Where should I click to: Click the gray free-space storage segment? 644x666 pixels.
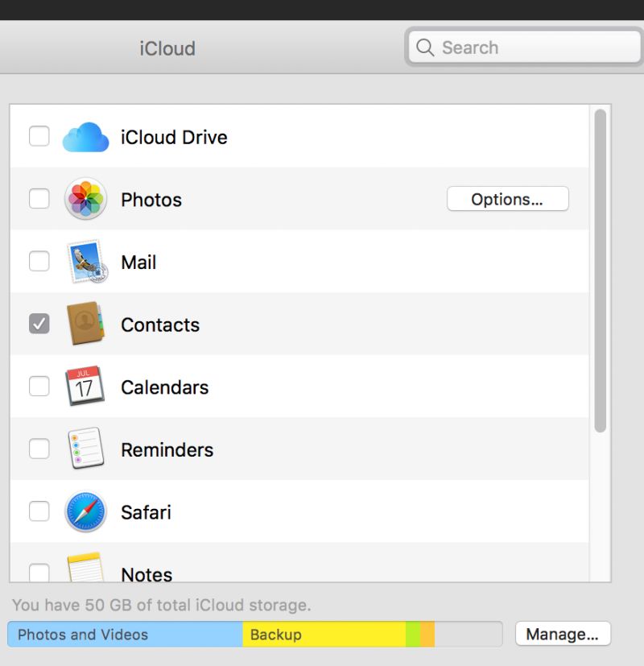click(x=469, y=634)
